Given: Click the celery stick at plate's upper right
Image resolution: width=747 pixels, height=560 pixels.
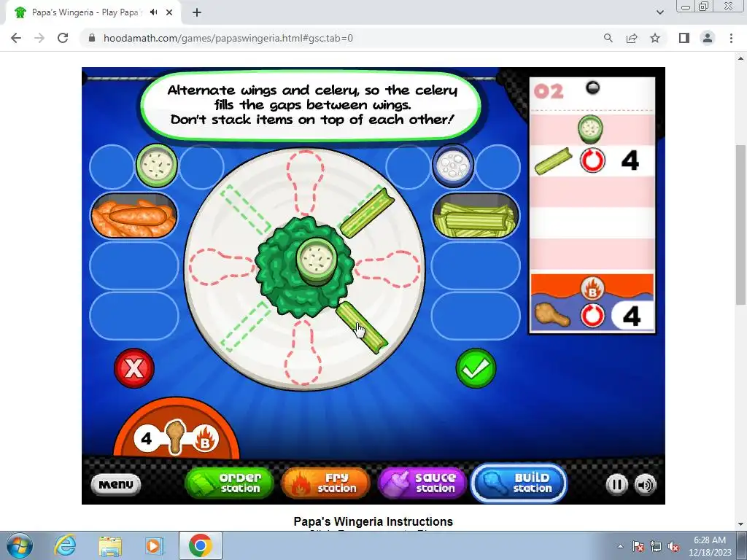Looking at the screenshot, I should tap(367, 212).
